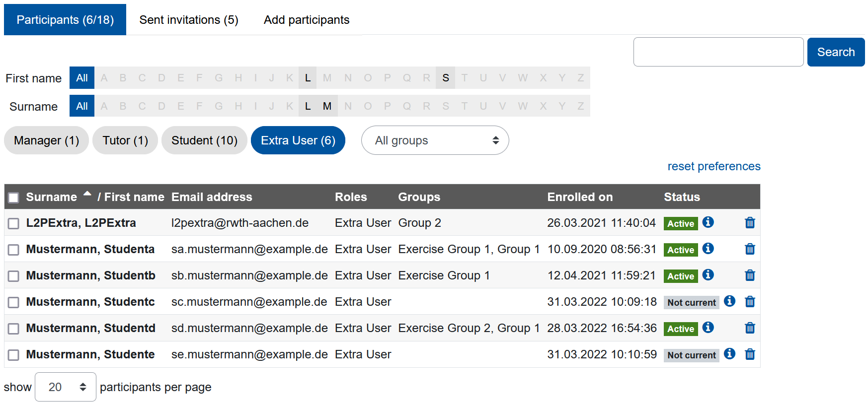
Task: Delete enrolment of Mustermann, Studenta
Action: coord(750,249)
